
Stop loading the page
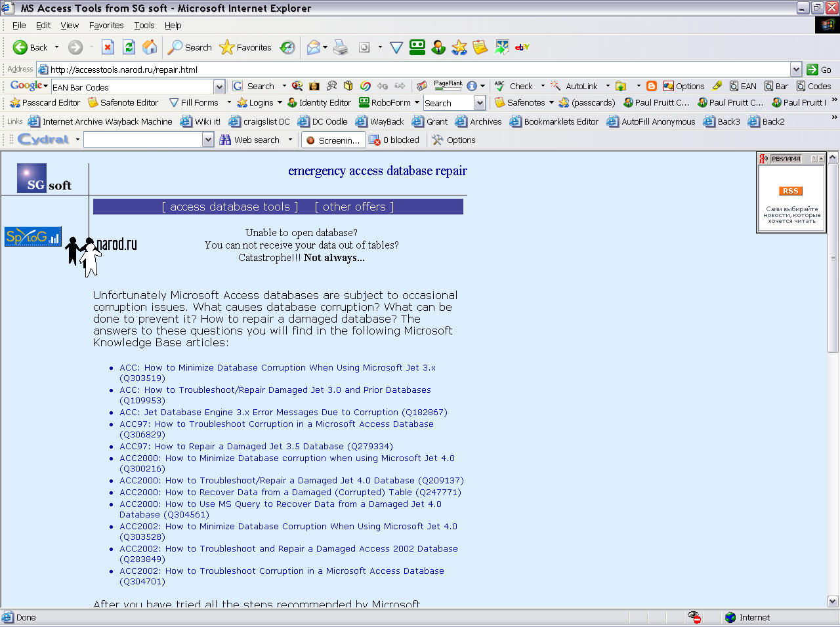(x=108, y=47)
